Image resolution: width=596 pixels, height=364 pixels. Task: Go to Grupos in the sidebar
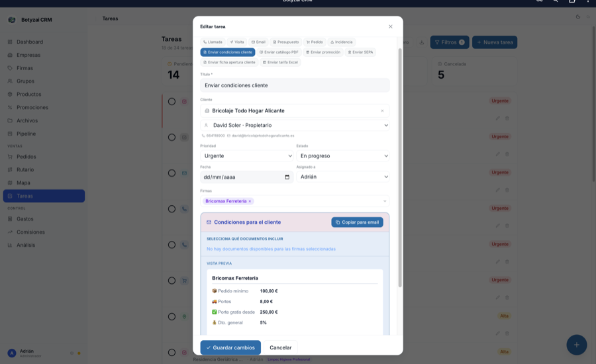point(44,81)
